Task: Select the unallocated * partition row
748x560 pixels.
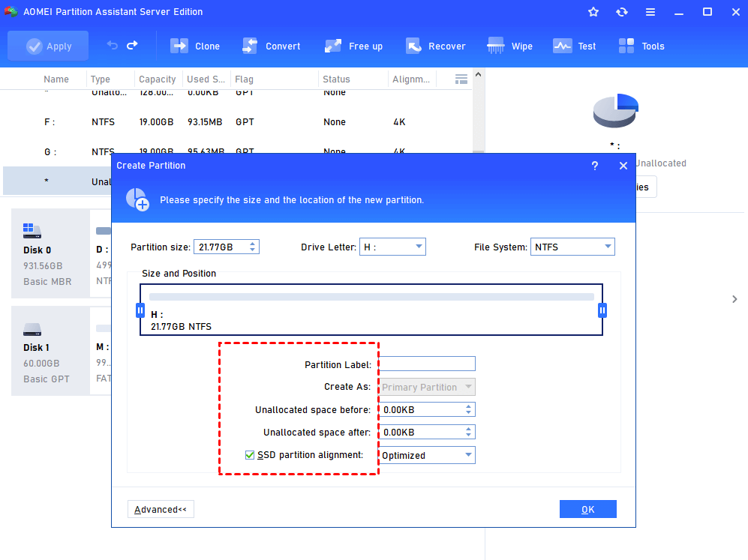Action: (x=57, y=181)
